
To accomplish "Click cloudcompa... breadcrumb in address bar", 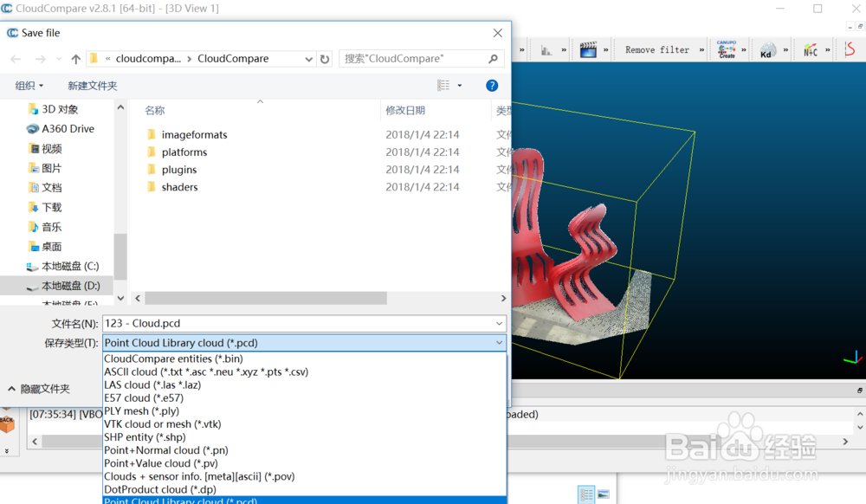I will [x=148, y=59].
